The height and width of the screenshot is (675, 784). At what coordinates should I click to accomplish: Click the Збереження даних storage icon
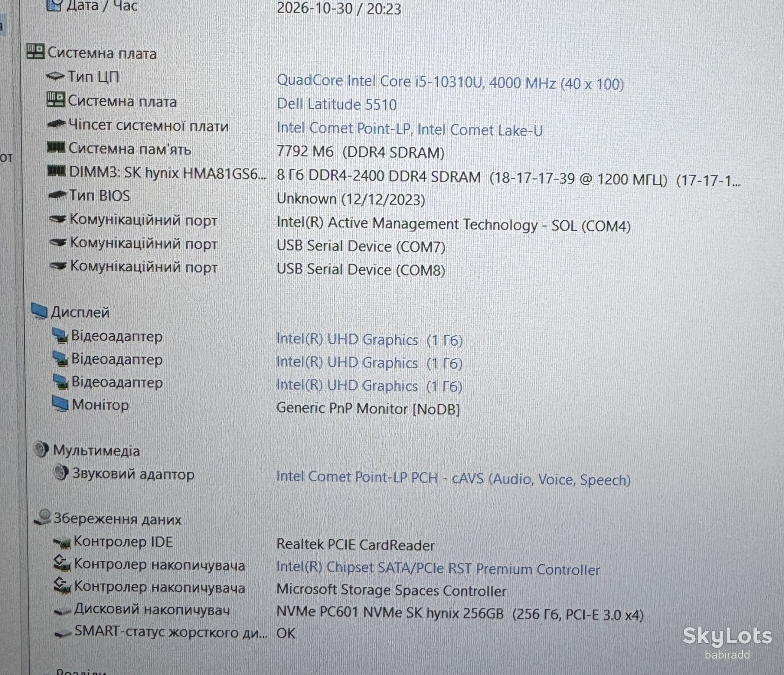pos(43,517)
